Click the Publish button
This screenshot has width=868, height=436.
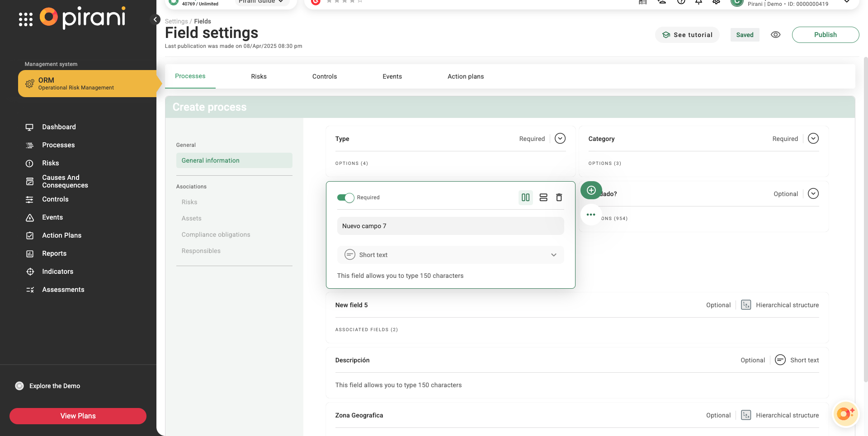(x=825, y=35)
